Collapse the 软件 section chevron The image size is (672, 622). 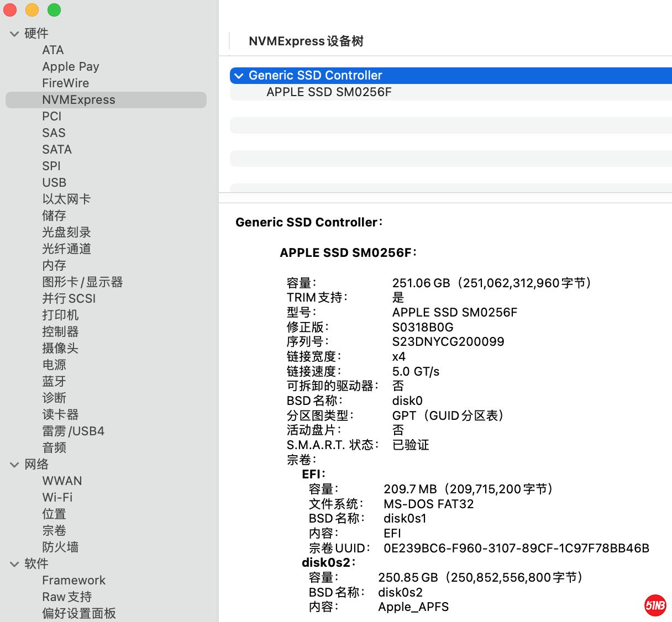click(14, 564)
